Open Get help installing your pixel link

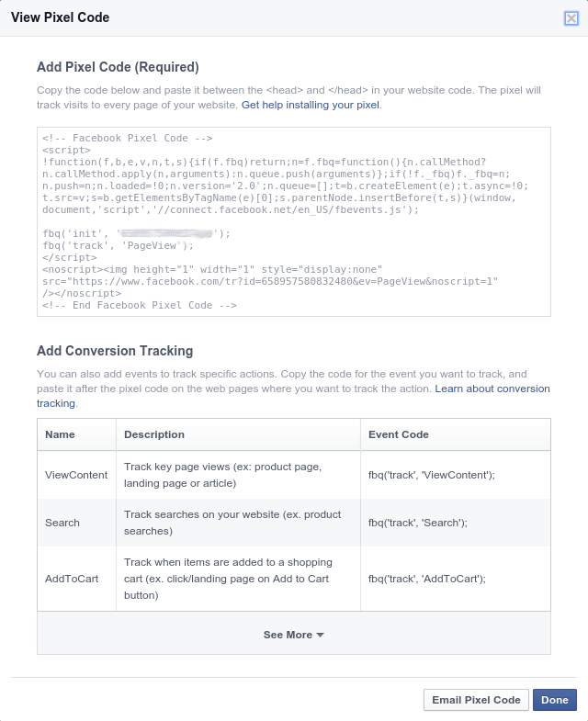[311, 105]
